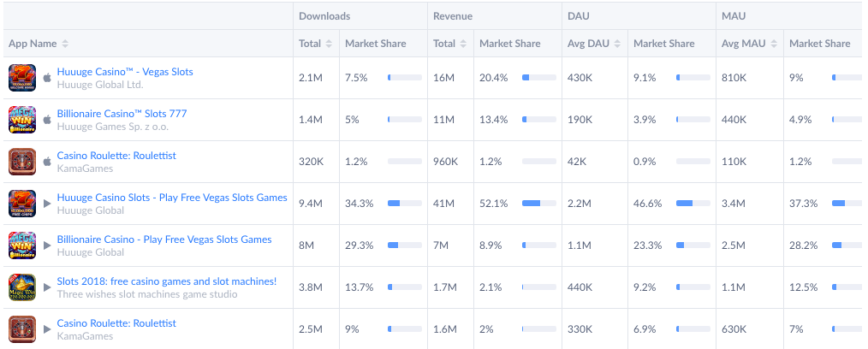Open Billionaire Casino - Play Free Vegas Slots link
This screenshot has height=349, width=868.
pos(164,240)
